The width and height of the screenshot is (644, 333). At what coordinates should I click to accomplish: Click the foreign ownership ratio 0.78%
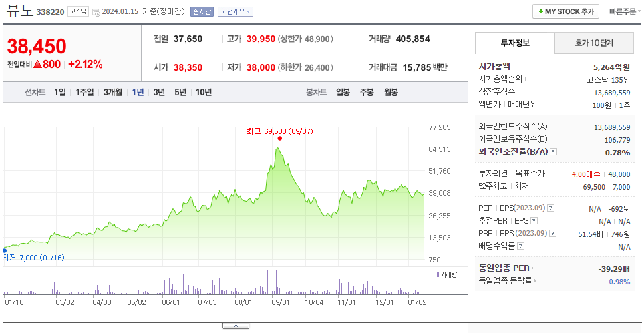pos(617,153)
